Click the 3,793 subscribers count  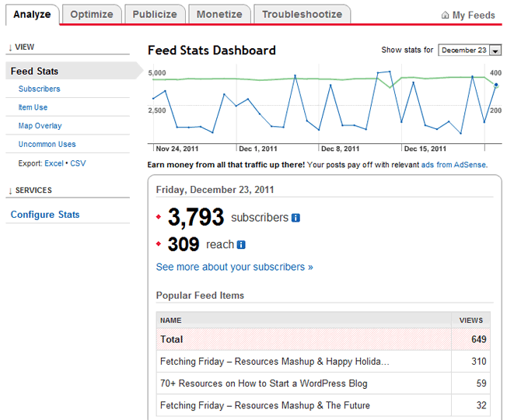196,217
